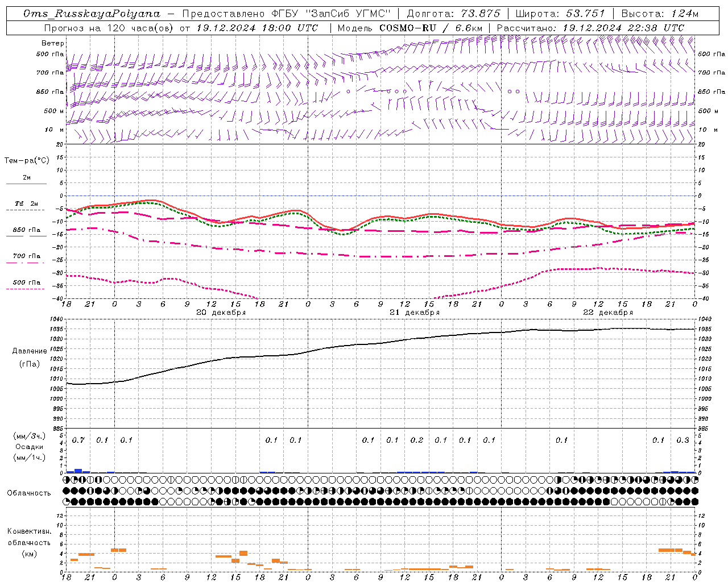The width and height of the screenshot is (728, 582).
Task: Click the 0.2 precipitation value
Action: [x=417, y=440]
